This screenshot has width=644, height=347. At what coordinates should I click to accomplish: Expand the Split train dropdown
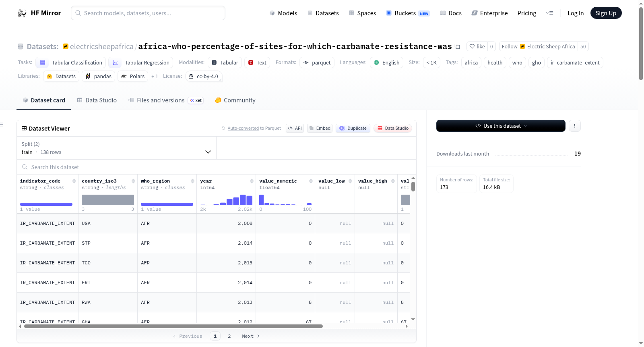pyautogui.click(x=116, y=148)
